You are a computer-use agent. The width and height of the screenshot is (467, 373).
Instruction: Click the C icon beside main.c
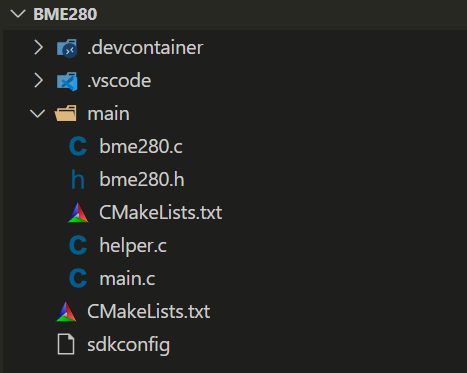(x=78, y=278)
